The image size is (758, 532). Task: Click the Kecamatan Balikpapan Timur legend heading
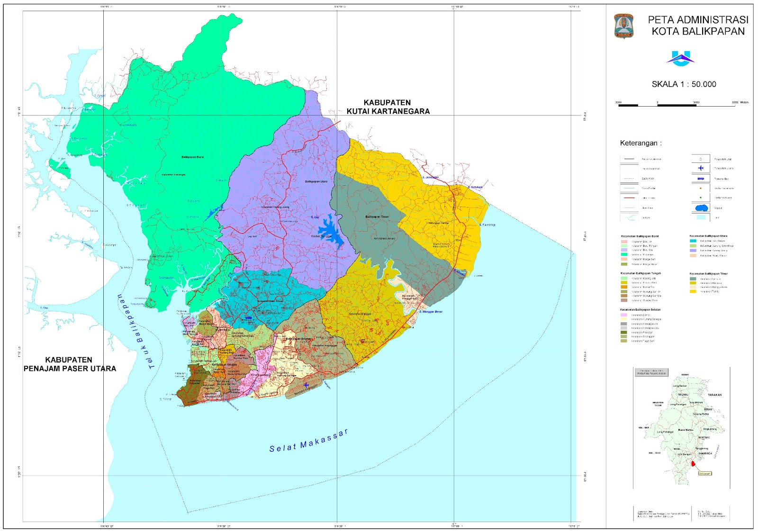point(709,273)
